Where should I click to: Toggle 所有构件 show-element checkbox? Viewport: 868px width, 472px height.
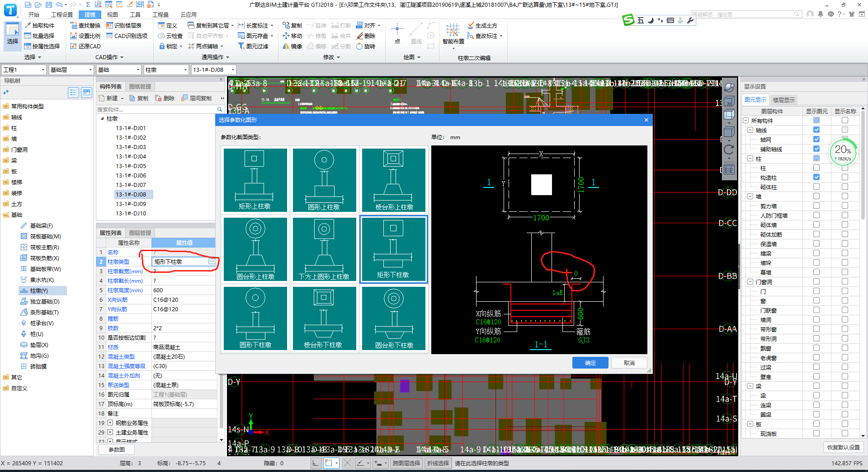(x=816, y=120)
